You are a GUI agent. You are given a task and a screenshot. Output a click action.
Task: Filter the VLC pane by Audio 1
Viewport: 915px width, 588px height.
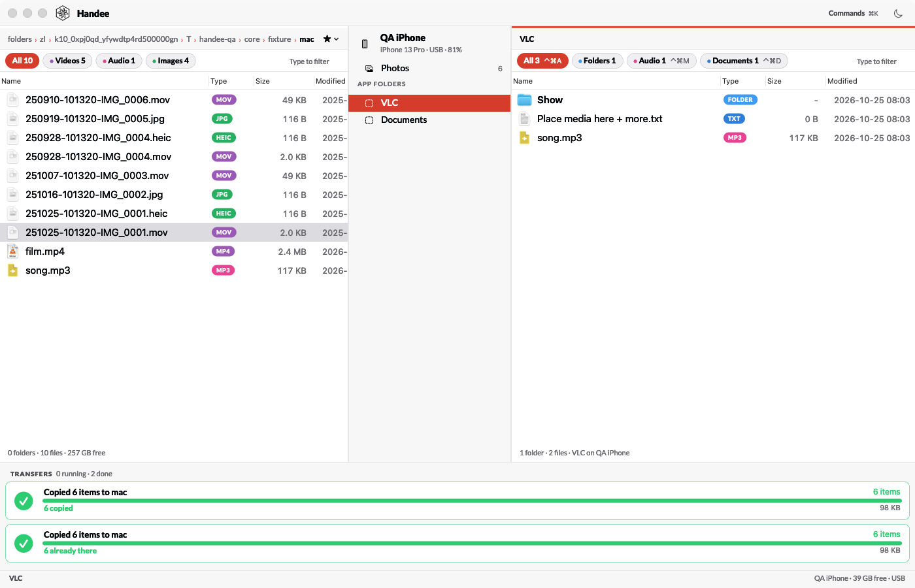tap(661, 61)
